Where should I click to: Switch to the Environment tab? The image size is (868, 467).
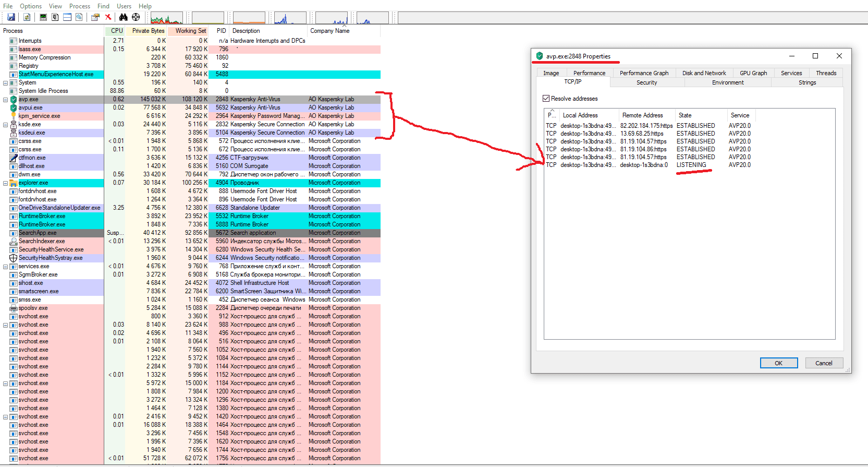point(728,82)
